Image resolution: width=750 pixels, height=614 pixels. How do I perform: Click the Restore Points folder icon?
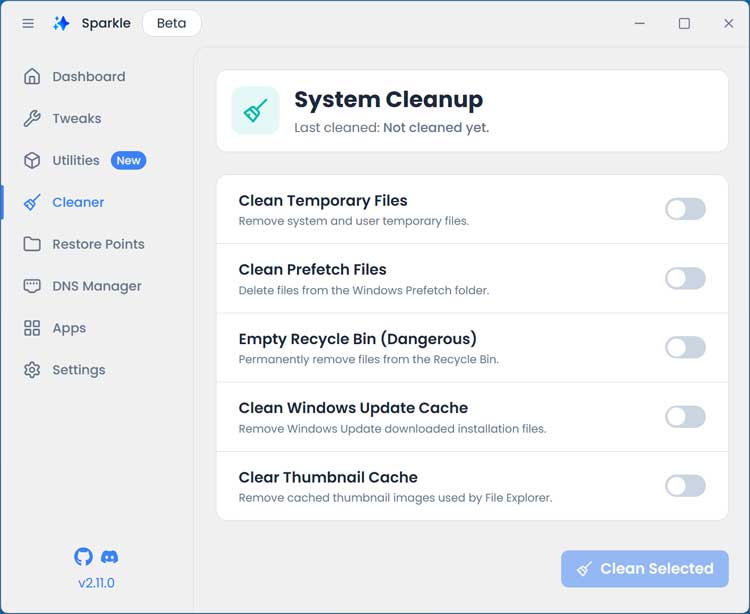click(32, 244)
